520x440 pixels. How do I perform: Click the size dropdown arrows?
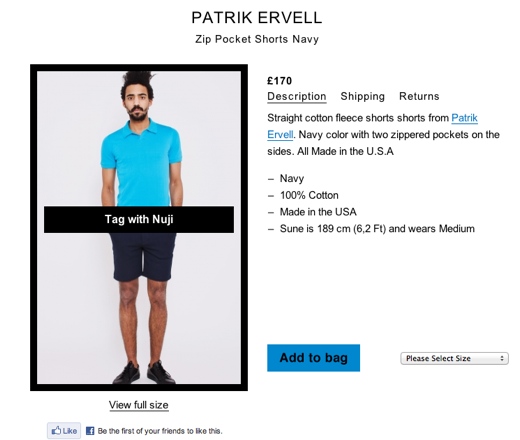[x=502, y=358]
